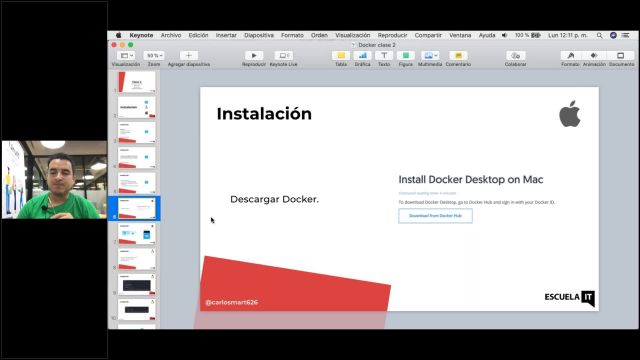Open the Visualización toolbar dropdown

click(x=126, y=56)
